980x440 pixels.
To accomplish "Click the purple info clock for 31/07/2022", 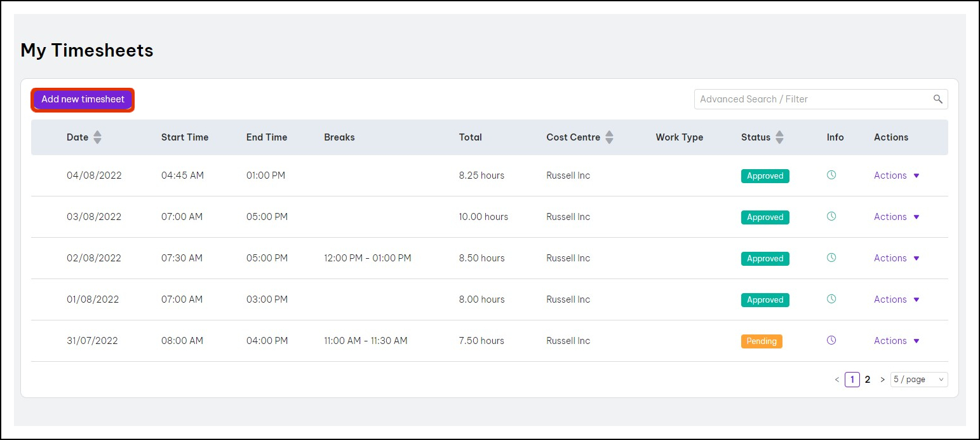I will [831, 340].
